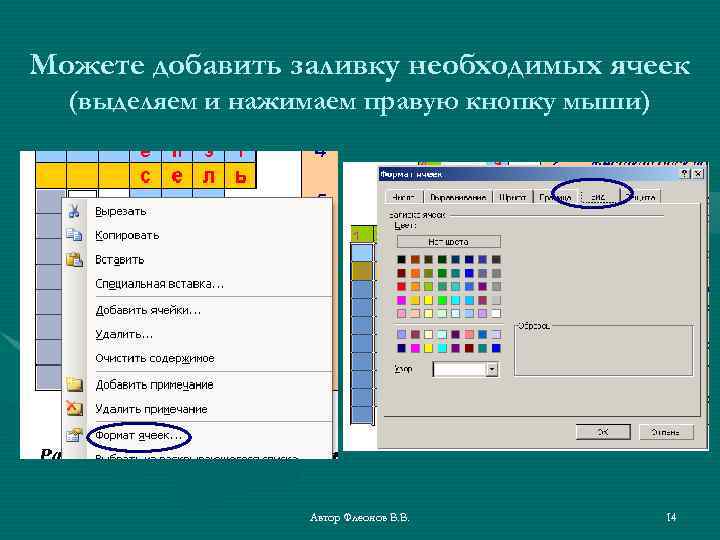This screenshot has width=720, height=540.
Task: Select the orange cell containing letter л
Action: (209, 175)
